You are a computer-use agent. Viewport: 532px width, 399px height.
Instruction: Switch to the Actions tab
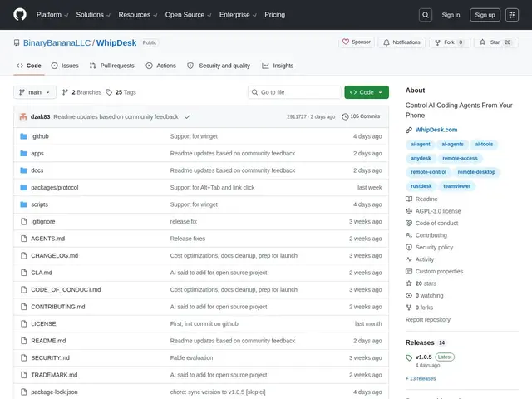tap(160, 66)
